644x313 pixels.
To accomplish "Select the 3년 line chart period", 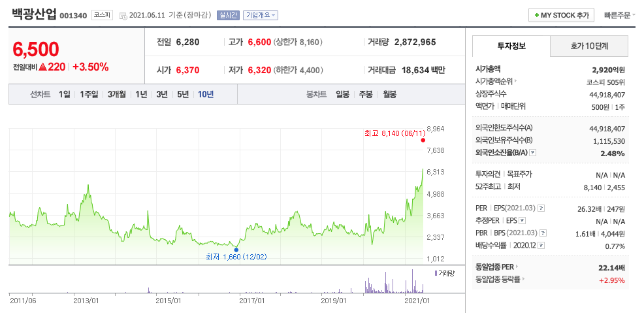I will point(162,95).
